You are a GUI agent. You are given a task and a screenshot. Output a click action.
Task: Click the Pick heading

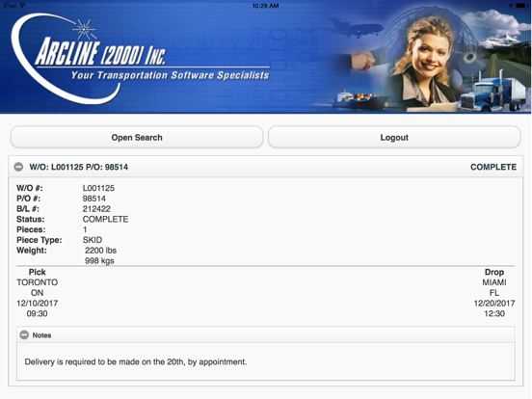[37, 272]
